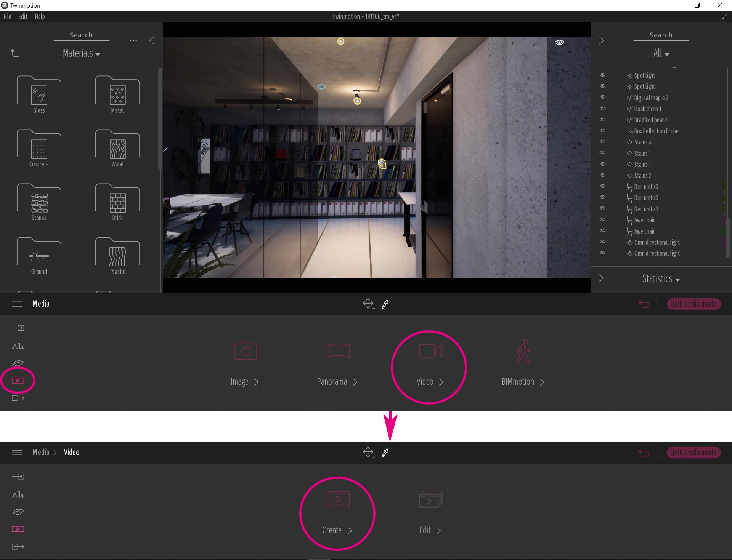This screenshot has width=732, height=560.
Task: Click Media dock icon in Media > Video panel
Action: [18, 529]
